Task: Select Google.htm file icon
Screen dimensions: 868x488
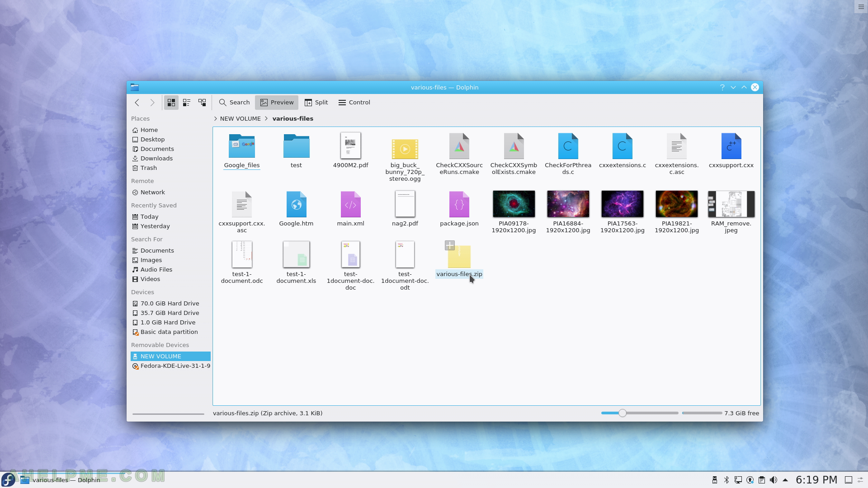Action: click(x=296, y=204)
